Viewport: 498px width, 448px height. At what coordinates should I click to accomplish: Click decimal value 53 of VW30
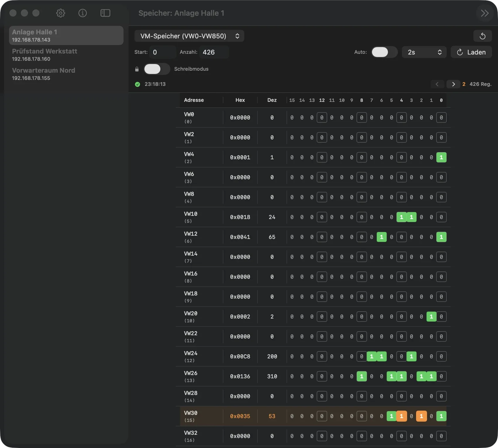(x=272, y=416)
